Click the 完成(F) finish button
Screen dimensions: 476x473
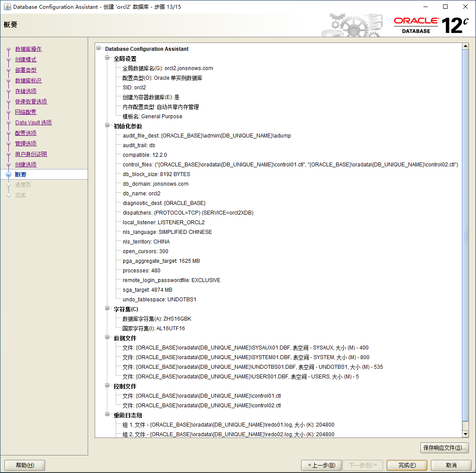[x=407, y=465]
